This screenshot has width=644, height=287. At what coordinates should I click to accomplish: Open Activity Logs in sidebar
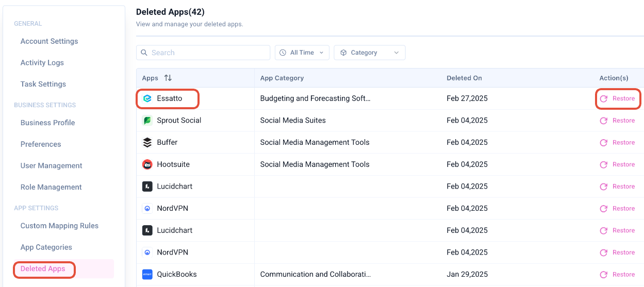tap(42, 63)
